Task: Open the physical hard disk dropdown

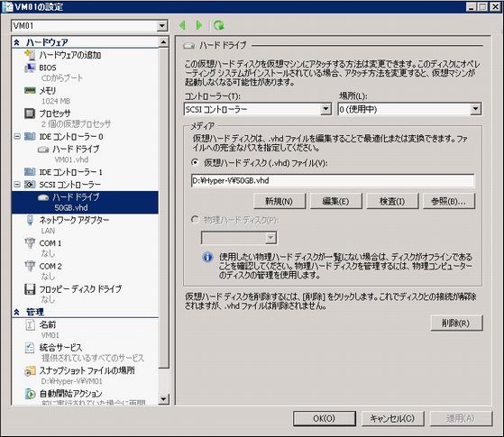Action: click(271, 238)
